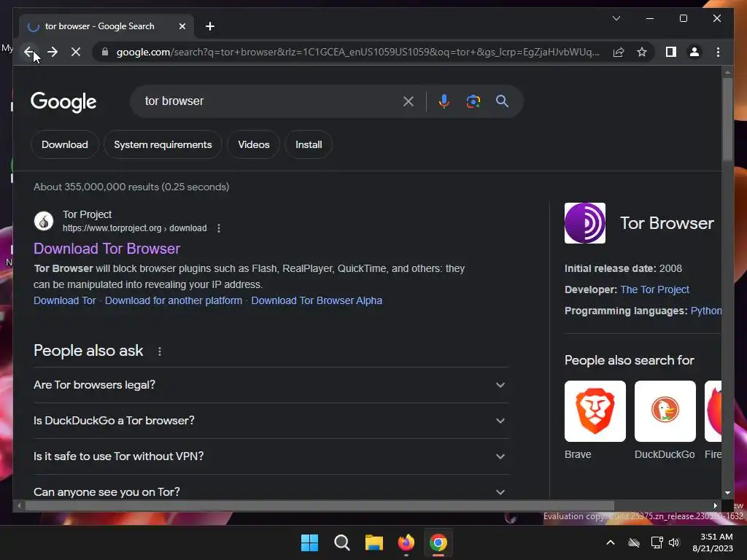
Task: Click the Chrome taskbar icon
Action: pyautogui.click(x=438, y=542)
